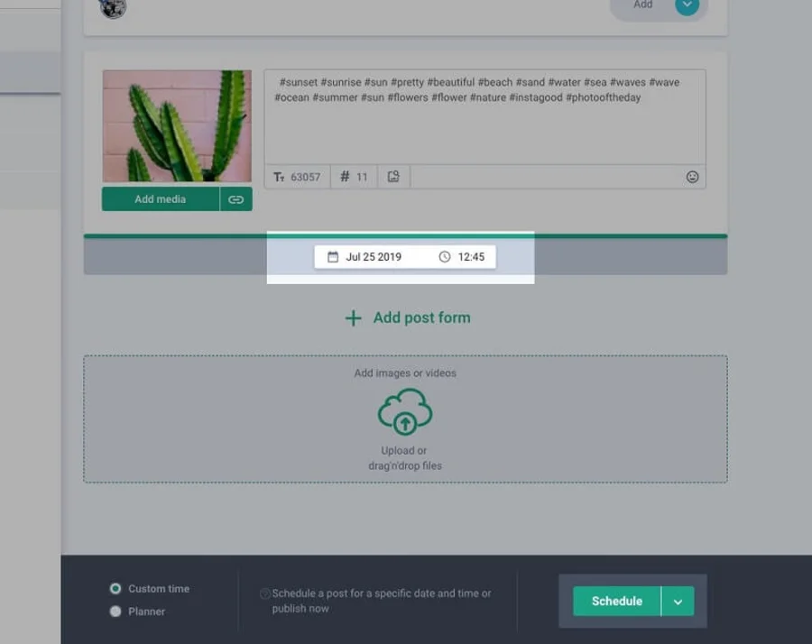Open the Jul 25 2019 date picker
812x644 pixels.
[374, 257]
